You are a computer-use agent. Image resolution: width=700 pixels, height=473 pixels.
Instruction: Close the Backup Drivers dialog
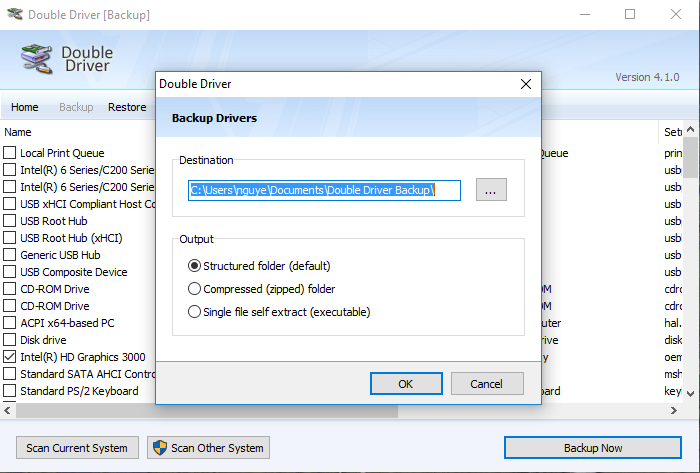pos(526,84)
